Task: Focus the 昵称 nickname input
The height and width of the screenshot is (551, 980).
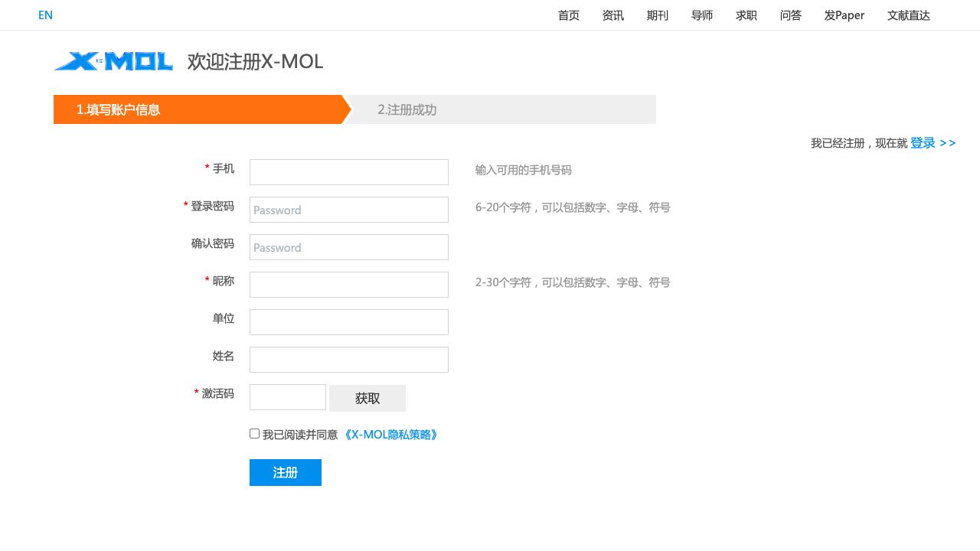Action: click(349, 285)
